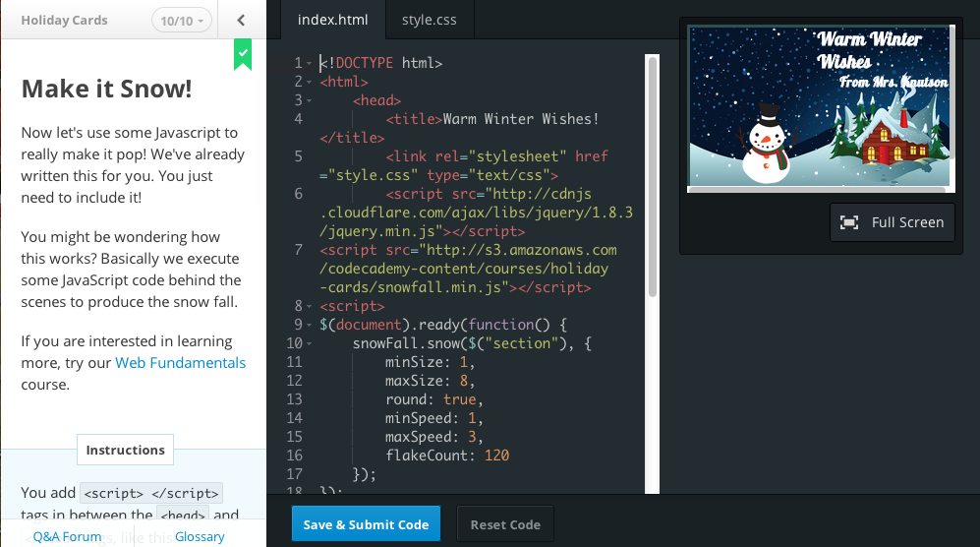Open the preview in Full Screen
This screenshot has width=980, height=547.
pos(892,222)
